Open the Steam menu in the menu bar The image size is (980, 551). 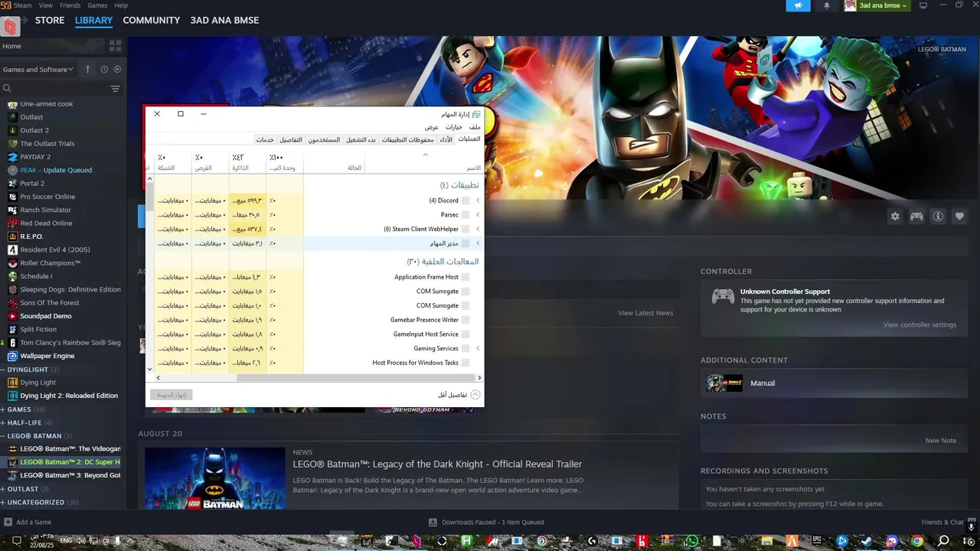22,5
